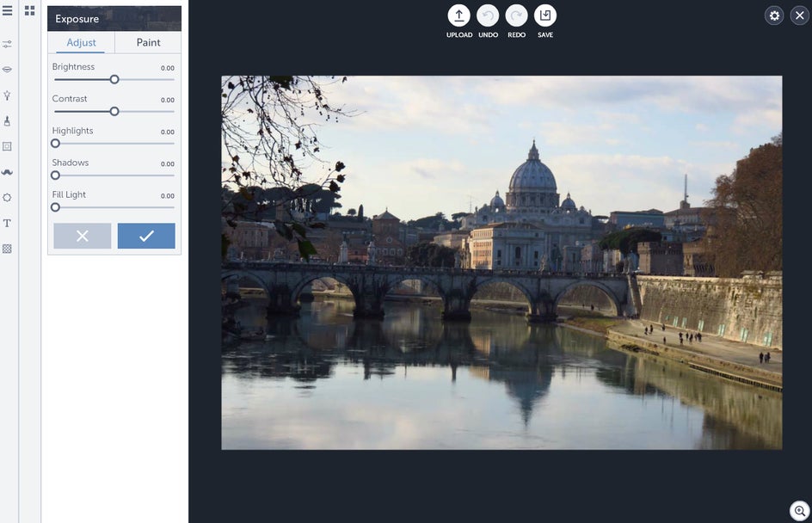Open the Edit adjustments sliders icon

click(x=7, y=45)
